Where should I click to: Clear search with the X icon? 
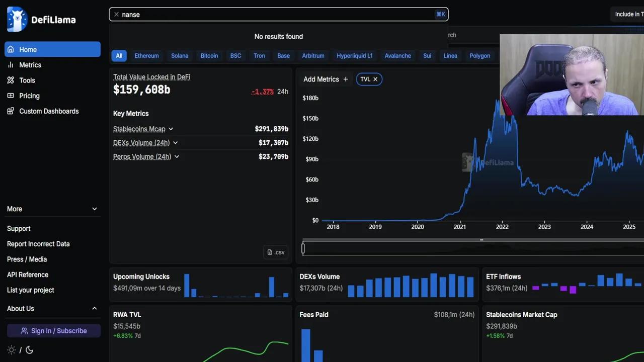click(116, 15)
